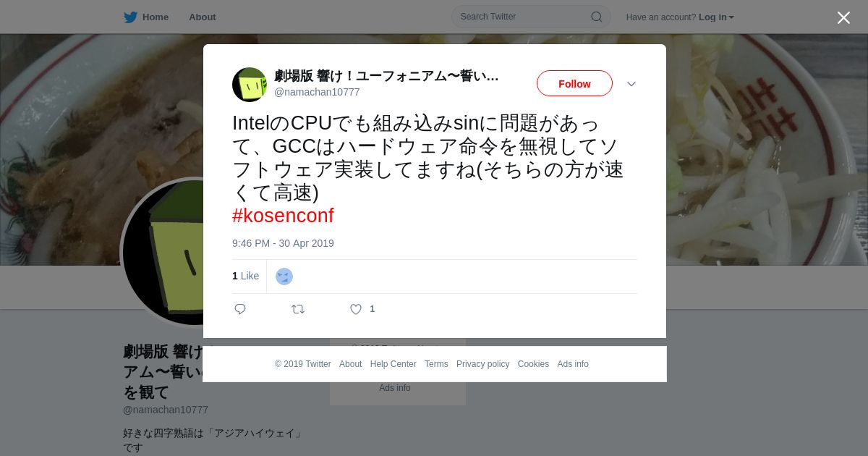
Task: Open the About menu item in top bar
Action: (203, 17)
